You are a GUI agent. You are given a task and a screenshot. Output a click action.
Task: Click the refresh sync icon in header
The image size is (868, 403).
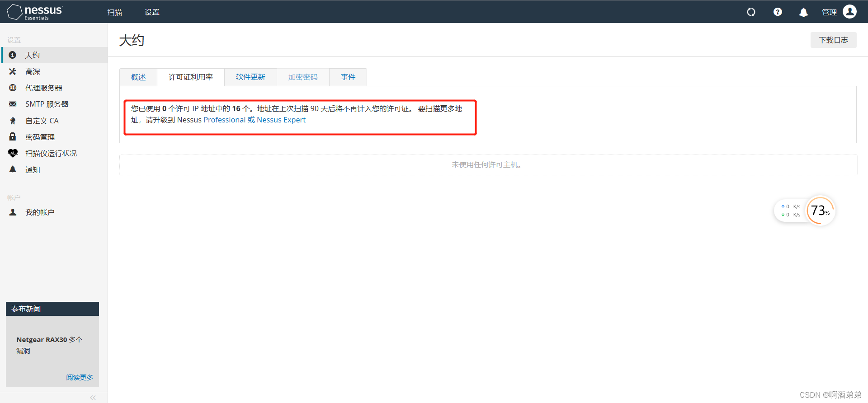point(751,12)
